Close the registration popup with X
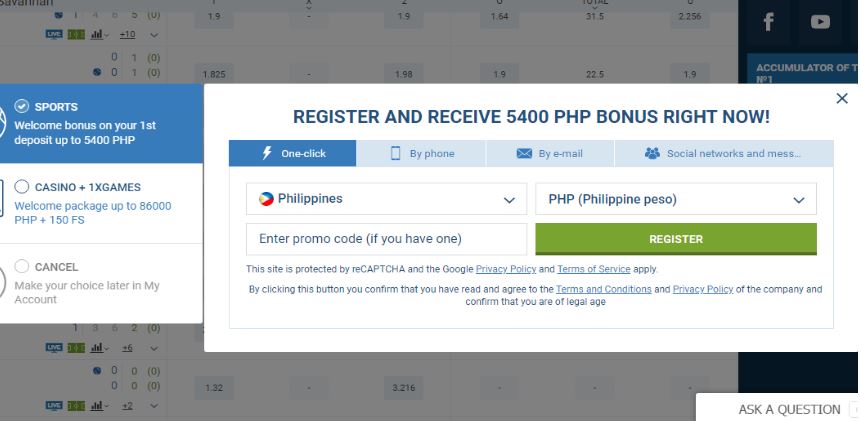 (842, 98)
